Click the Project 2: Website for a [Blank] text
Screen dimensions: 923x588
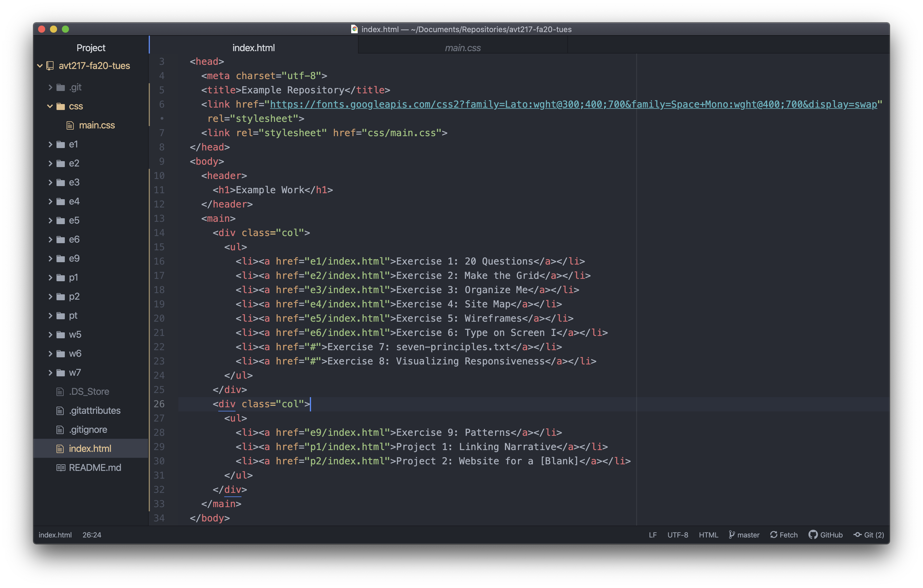click(x=487, y=461)
